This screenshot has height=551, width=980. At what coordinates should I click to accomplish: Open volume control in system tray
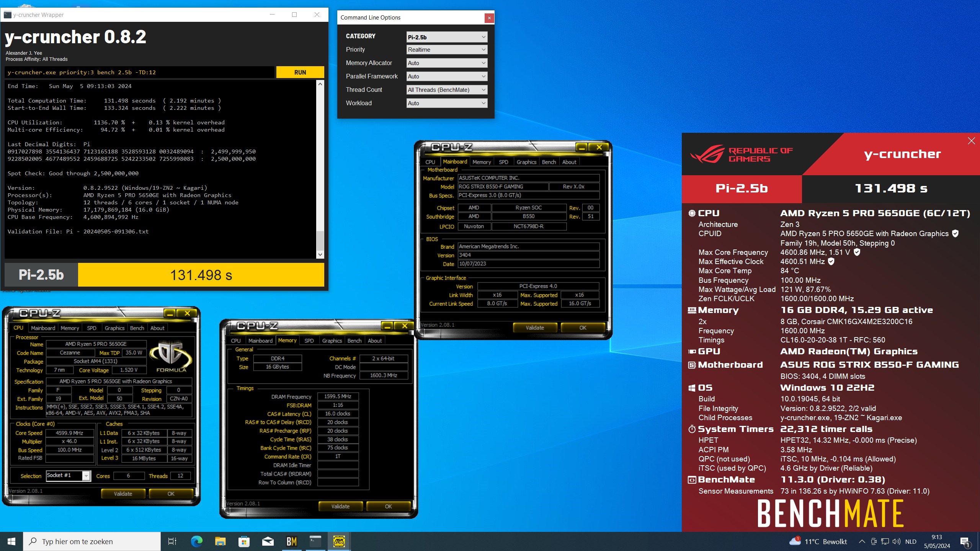896,541
